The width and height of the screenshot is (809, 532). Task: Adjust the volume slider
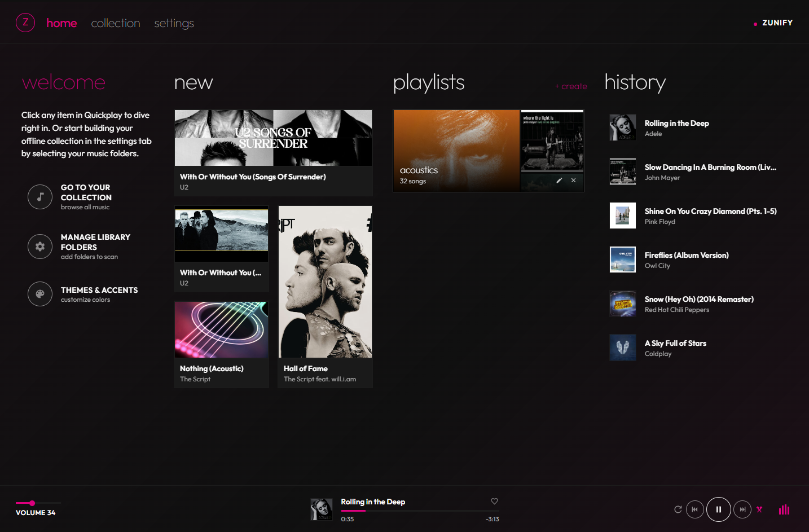click(38, 503)
